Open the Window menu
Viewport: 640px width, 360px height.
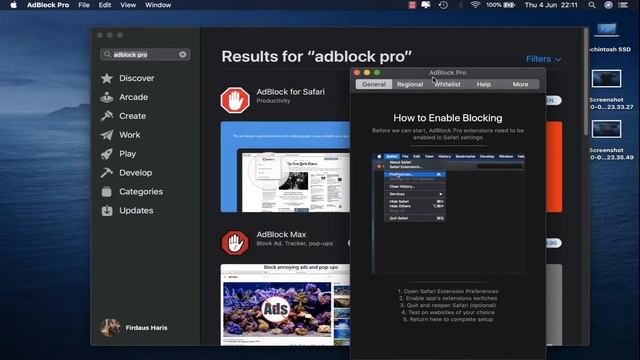pyautogui.click(x=158, y=5)
